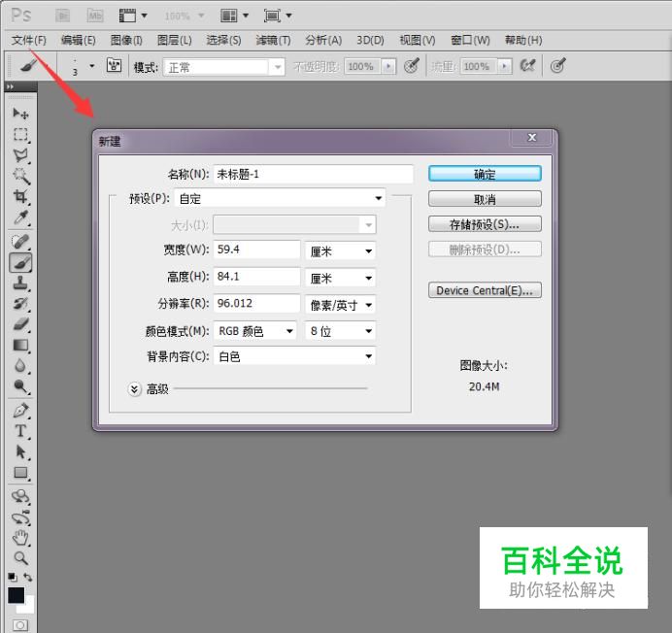Select the Pen tool

pyautogui.click(x=20, y=411)
